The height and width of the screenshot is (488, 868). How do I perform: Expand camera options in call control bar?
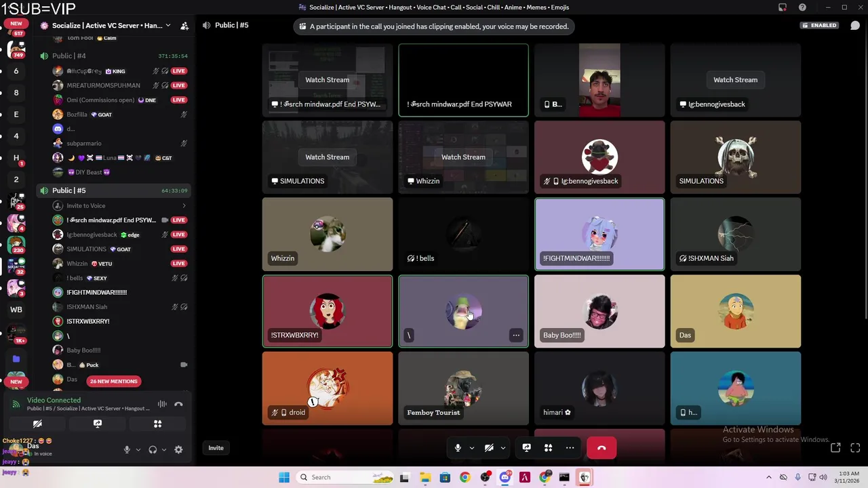(502, 448)
